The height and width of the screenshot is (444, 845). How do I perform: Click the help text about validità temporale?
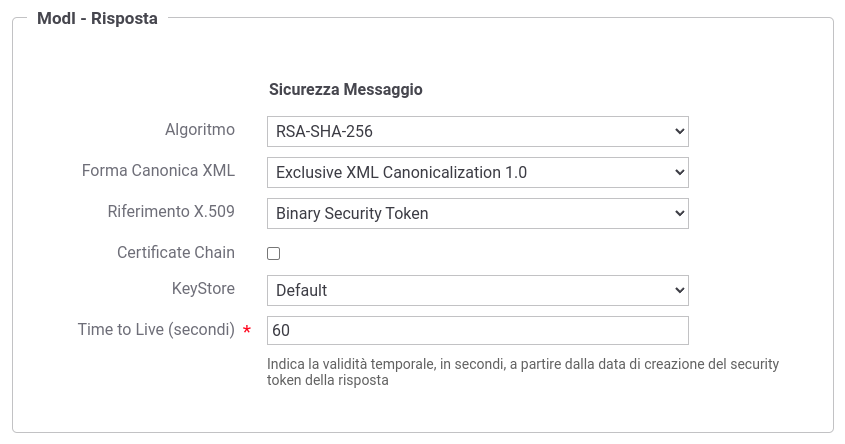(523, 372)
